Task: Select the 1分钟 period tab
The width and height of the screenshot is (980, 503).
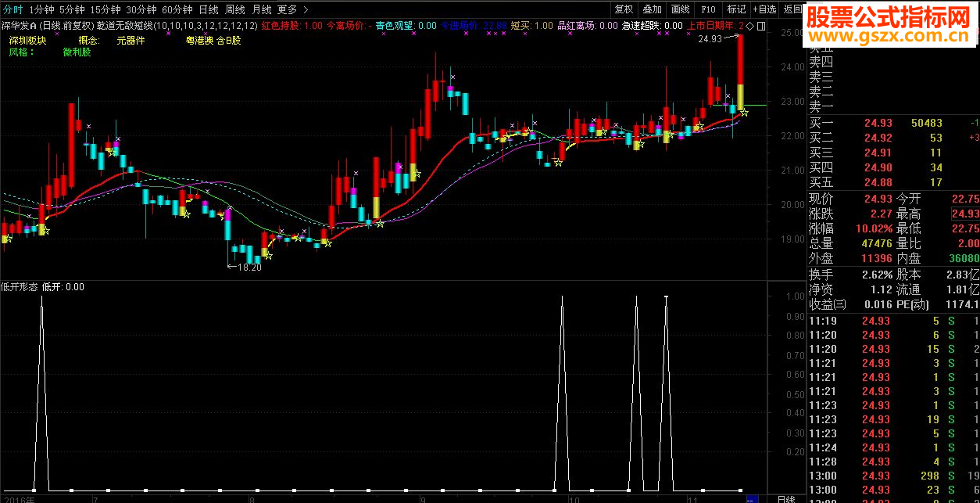Action: pyautogui.click(x=41, y=9)
